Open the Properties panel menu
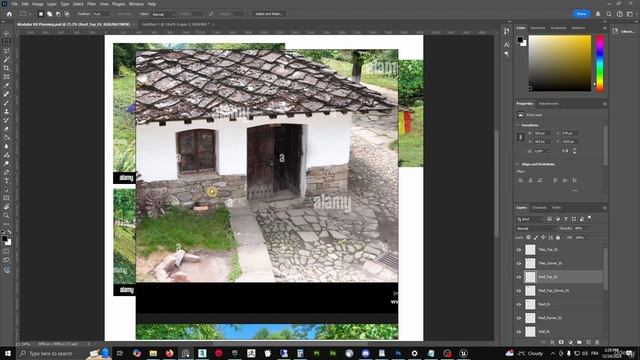Screen dimensions: 640x360 point(604,104)
